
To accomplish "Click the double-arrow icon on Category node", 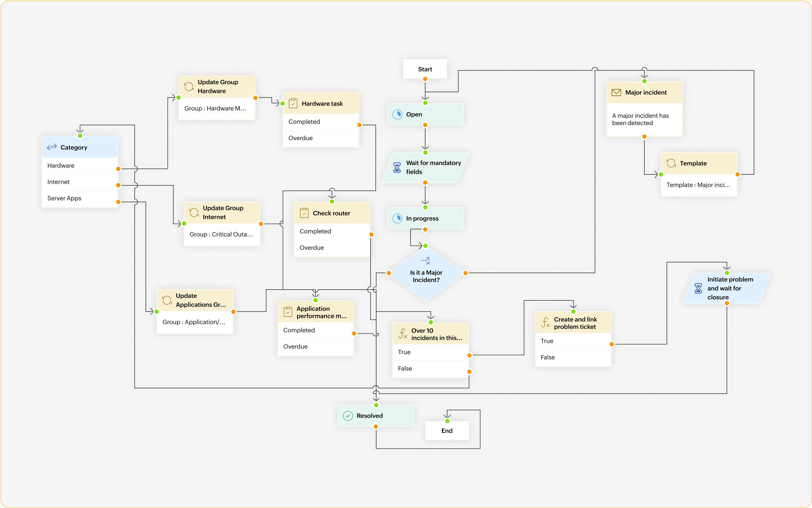I will click(x=52, y=147).
